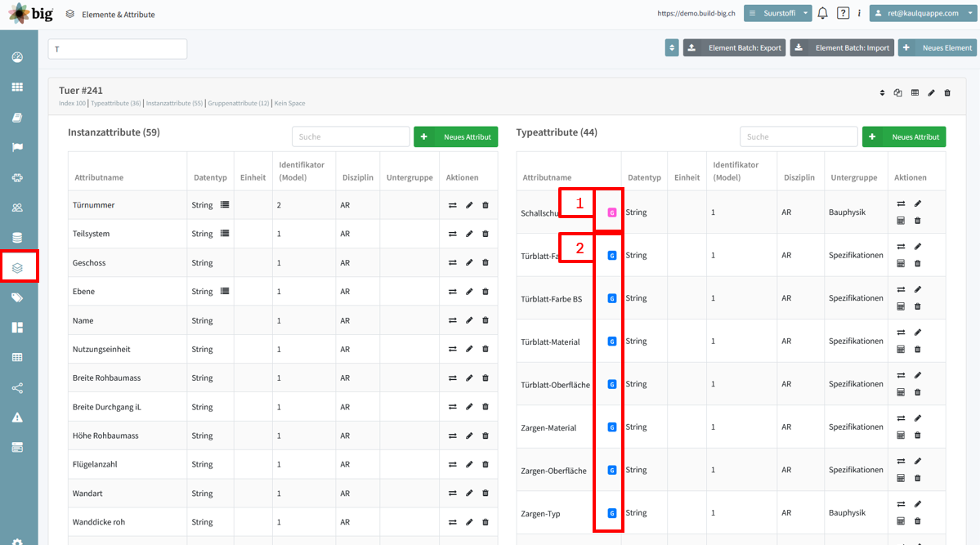This screenshot has height=545, width=980.
Task: Open notifications bell icon
Action: pos(822,13)
